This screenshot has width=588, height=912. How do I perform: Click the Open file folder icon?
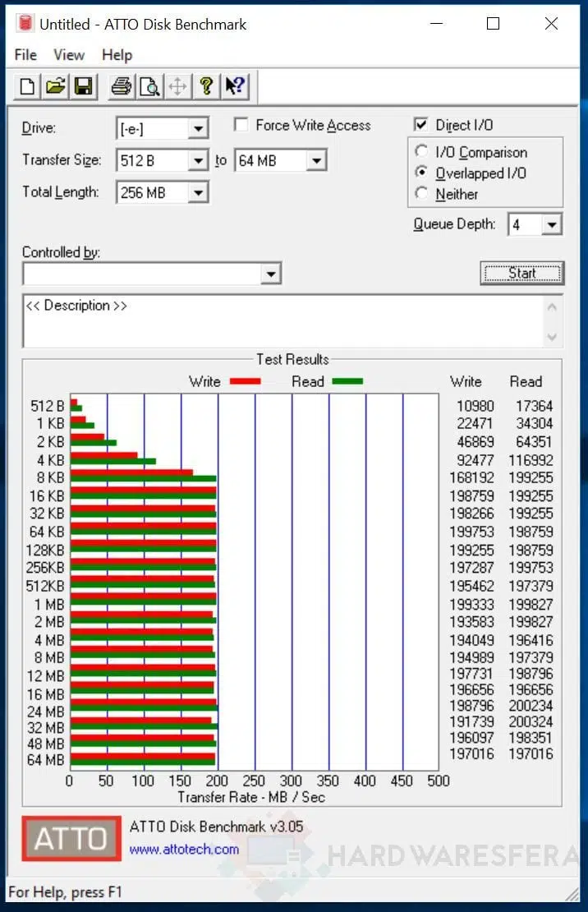tap(55, 86)
